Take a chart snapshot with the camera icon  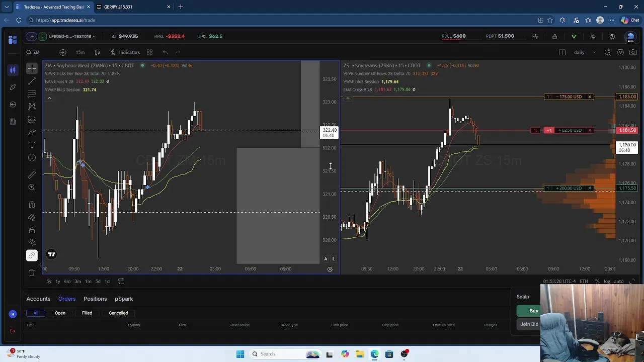pyautogui.click(x=633, y=52)
